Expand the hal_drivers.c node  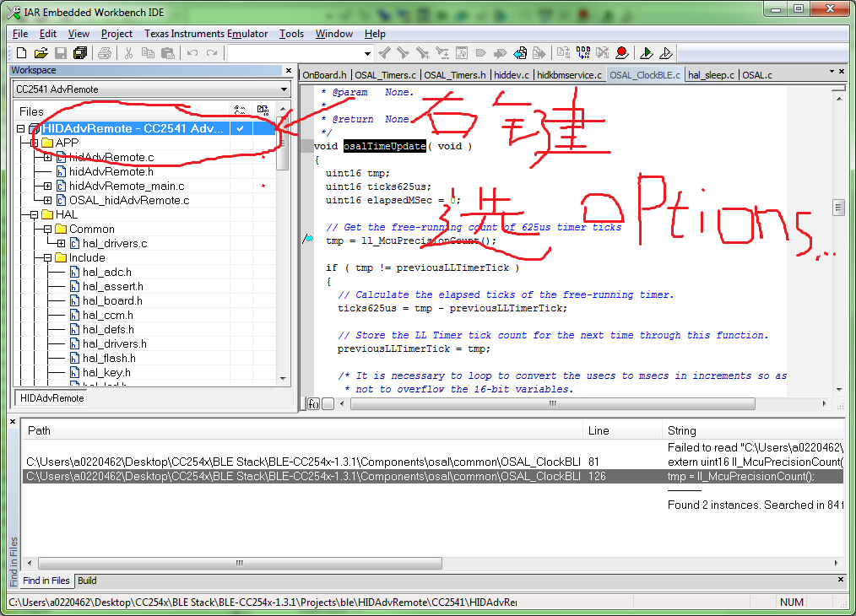[61, 243]
